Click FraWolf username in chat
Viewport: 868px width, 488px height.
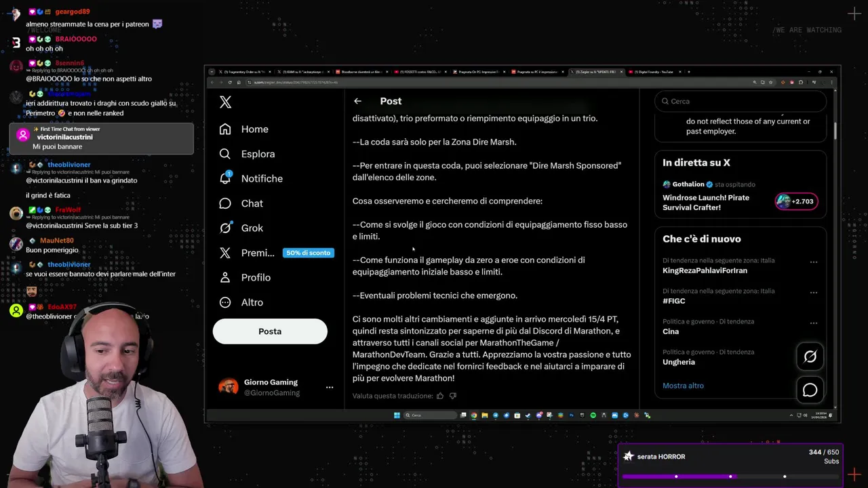point(68,210)
